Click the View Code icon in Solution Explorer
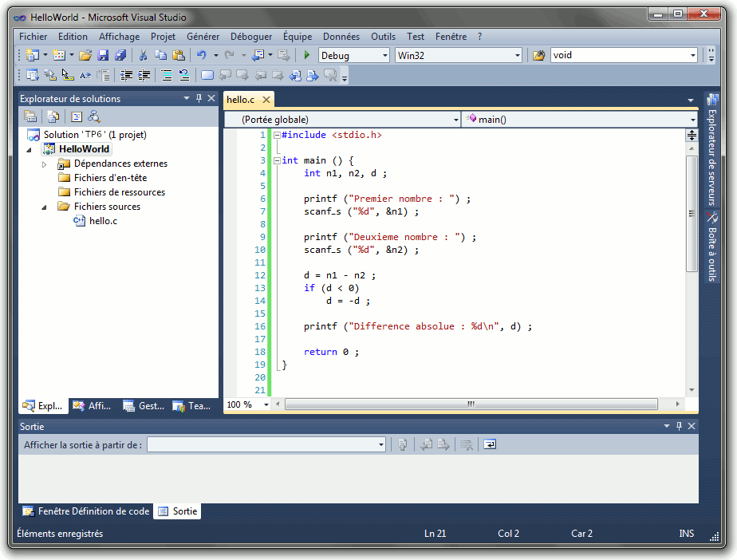 pos(76,116)
